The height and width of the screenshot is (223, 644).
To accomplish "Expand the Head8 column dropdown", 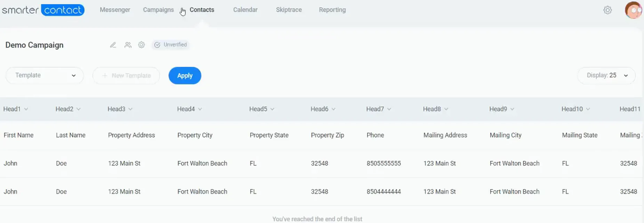I will click(446, 109).
